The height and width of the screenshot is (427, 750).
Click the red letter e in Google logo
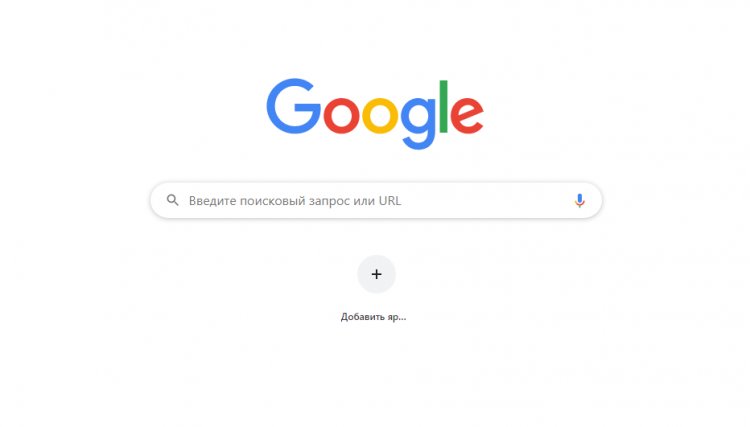click(467, 115)
